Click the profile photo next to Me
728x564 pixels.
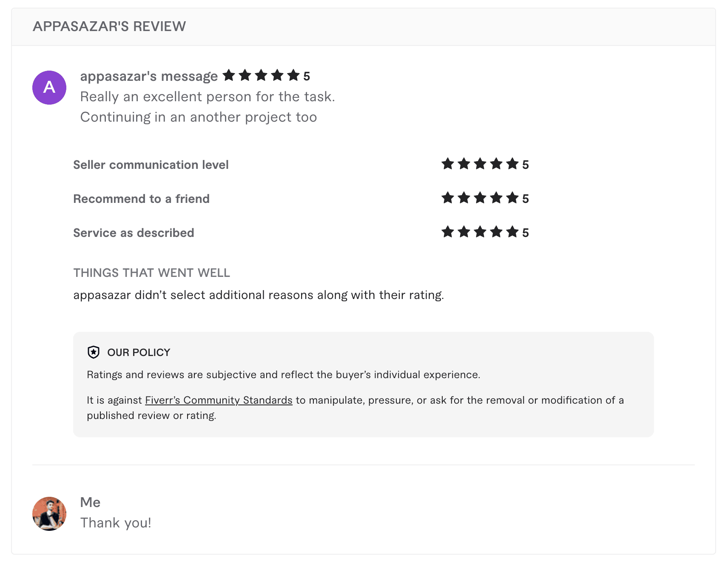pyautogui.click(x=49, y=513)
